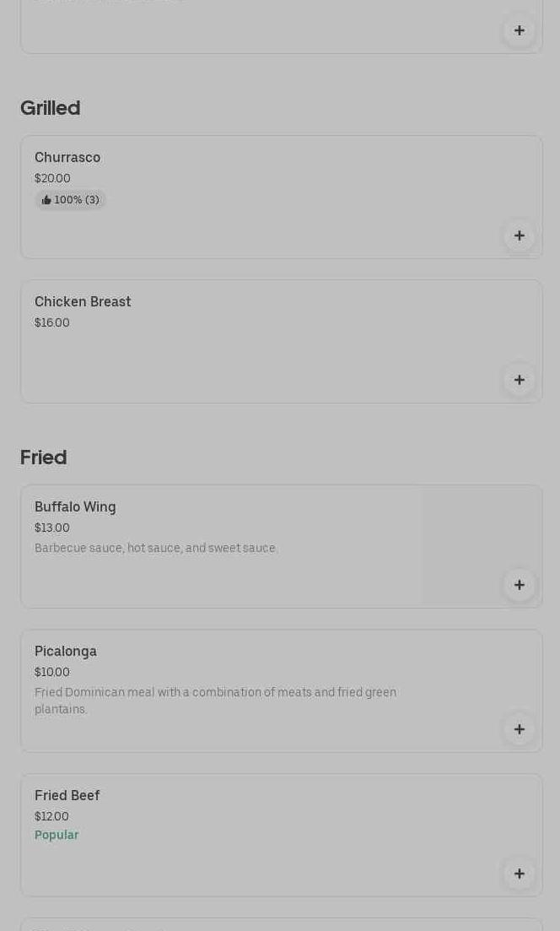This screenshot has height=931, width=560.
Task: View the Picalonga item title
Action: pos(66,652)
